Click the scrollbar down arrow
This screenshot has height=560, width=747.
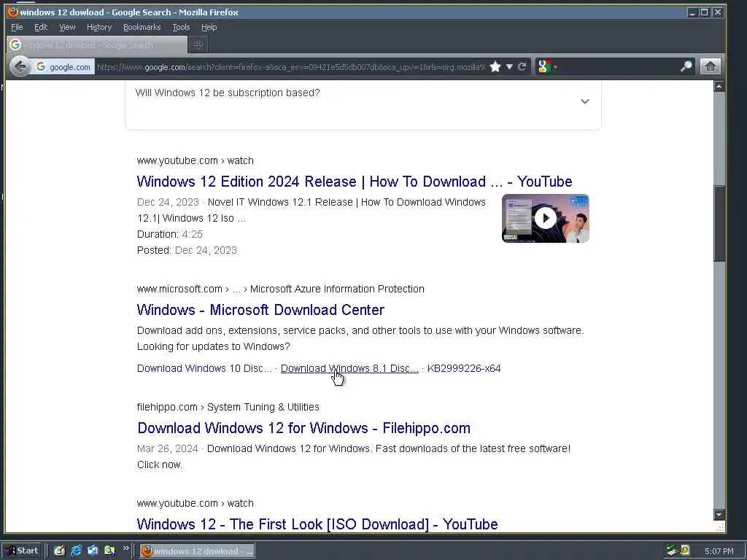pyautogui.click(x=719, y=515)
